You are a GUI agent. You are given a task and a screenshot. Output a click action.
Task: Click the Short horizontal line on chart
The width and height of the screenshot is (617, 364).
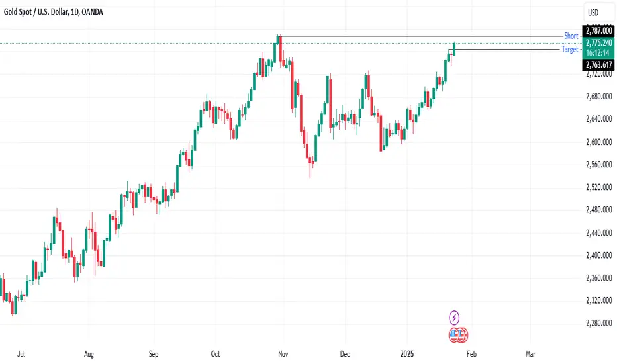[x=421, y=36]
